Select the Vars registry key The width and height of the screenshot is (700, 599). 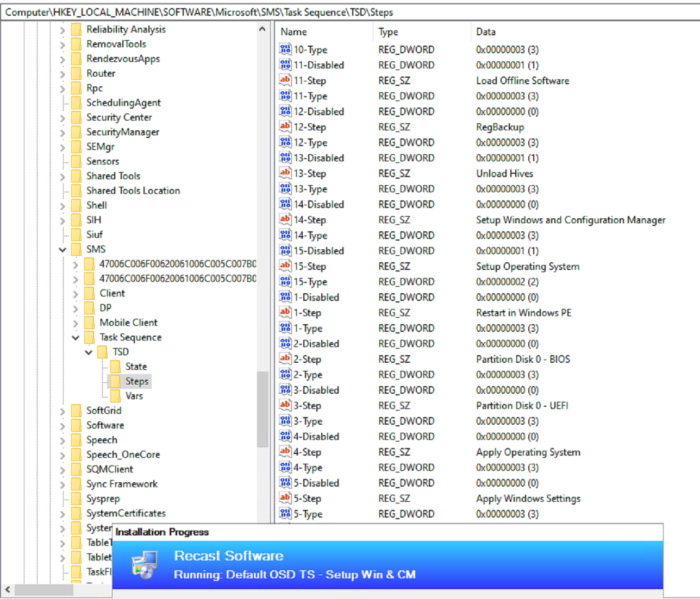pos(134,396)
